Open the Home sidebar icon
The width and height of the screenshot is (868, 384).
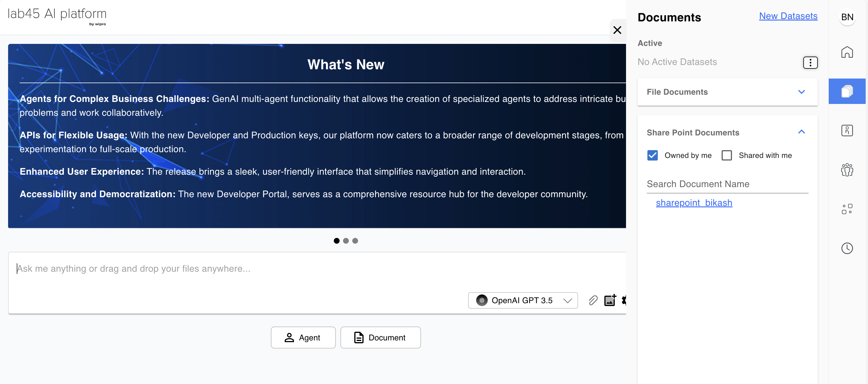(847, 52)
